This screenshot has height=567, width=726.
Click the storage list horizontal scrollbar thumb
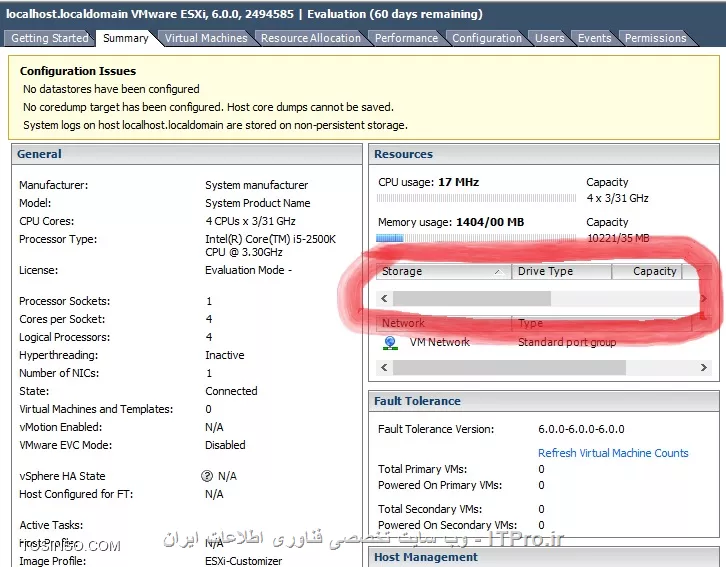click(x=472, y=299)
